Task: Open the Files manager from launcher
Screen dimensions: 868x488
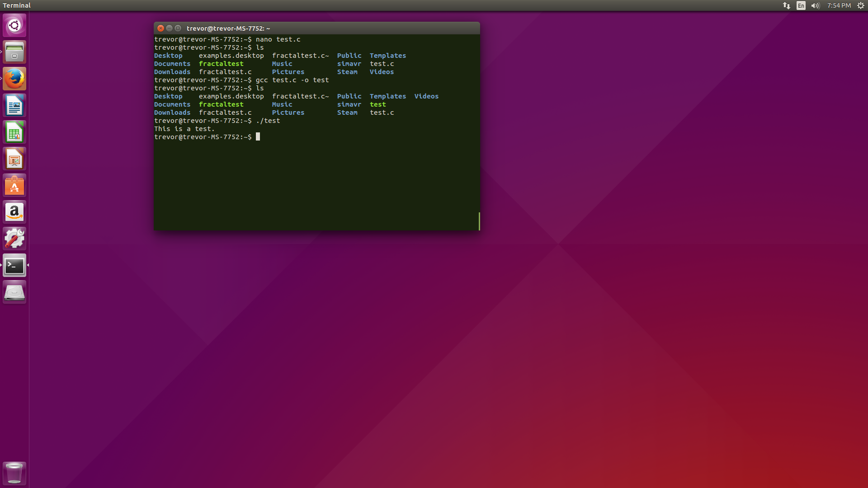Action: point(14,52)
